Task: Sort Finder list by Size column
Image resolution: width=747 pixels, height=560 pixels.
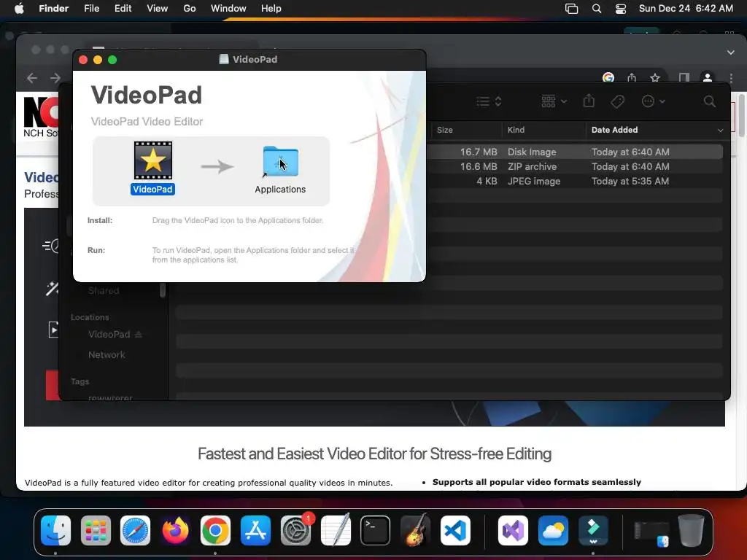Action: (x=444, y=130)
